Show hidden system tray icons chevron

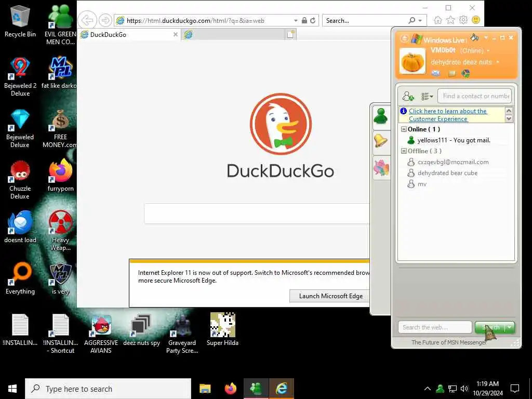427,389
